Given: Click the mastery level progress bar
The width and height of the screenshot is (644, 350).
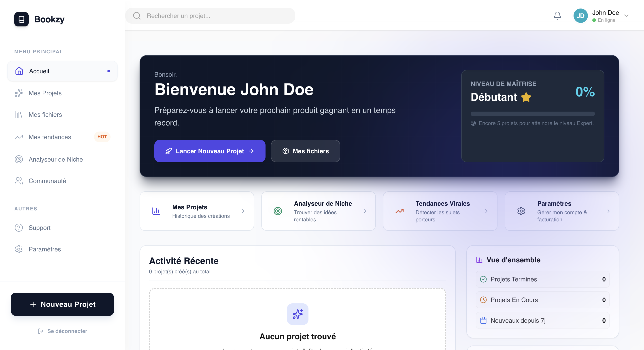Looking at the screenshot, I should coord(533,114).
